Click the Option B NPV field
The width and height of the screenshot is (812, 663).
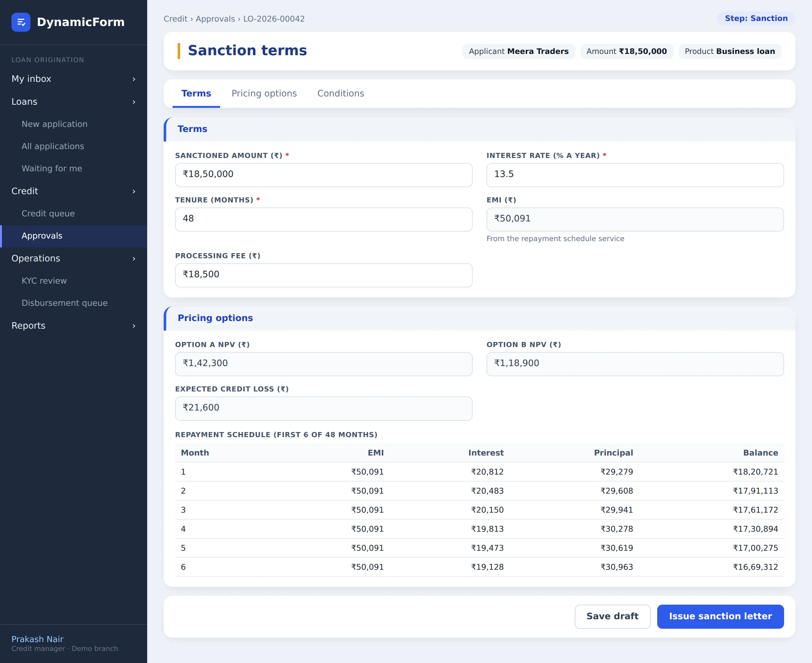pos(635,364)
